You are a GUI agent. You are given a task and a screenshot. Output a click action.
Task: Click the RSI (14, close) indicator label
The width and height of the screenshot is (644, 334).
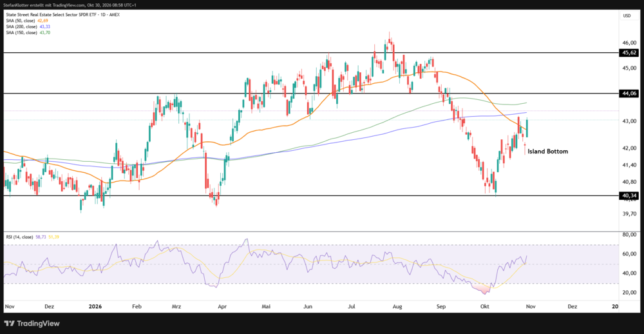click(x=19, y=237)
